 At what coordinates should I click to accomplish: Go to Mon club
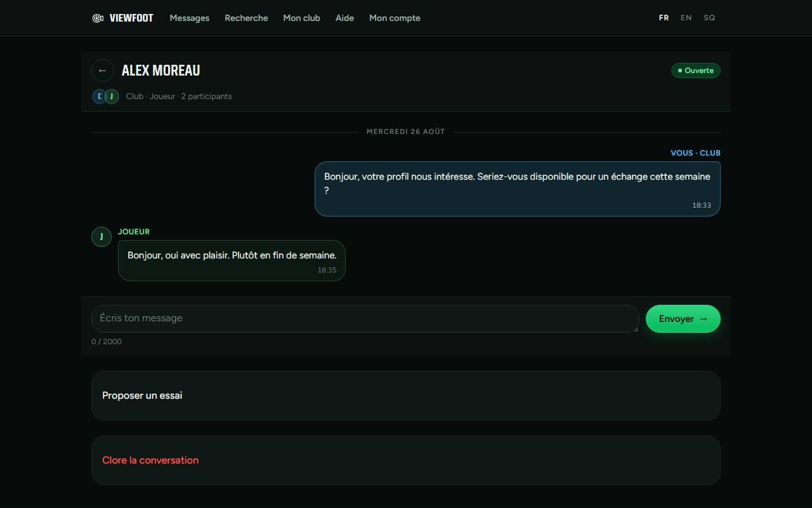click(301, 18)
